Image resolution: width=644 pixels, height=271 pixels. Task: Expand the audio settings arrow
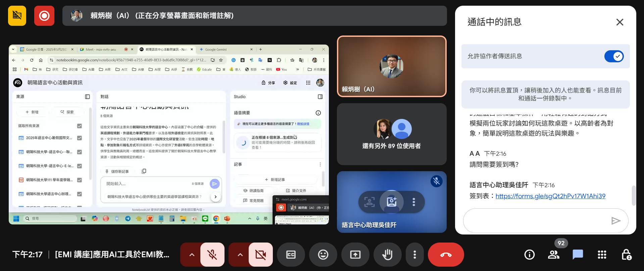pyautogui.click(x=192, y=255)
